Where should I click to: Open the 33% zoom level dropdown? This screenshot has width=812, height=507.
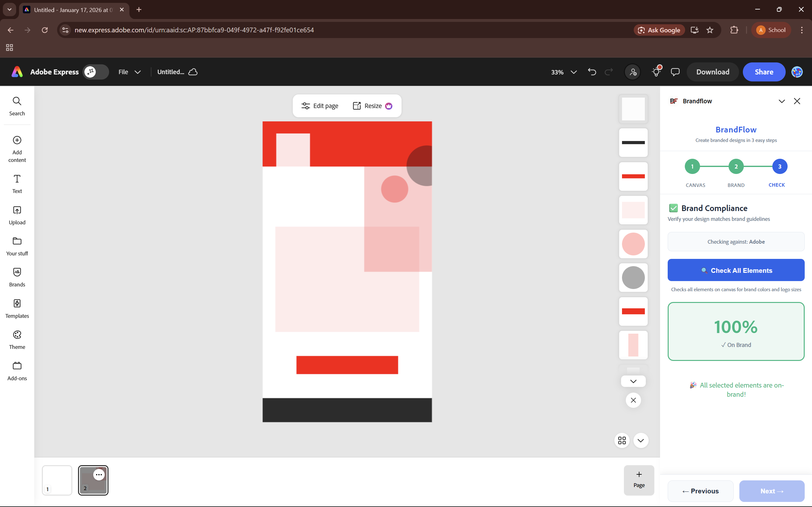pos(563,72)
